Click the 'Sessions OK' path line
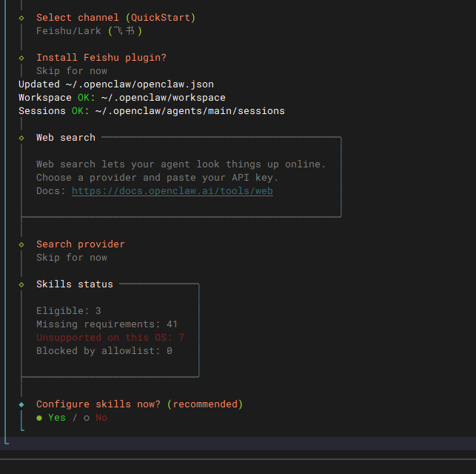Screen dimensions: 476x474 152,111
